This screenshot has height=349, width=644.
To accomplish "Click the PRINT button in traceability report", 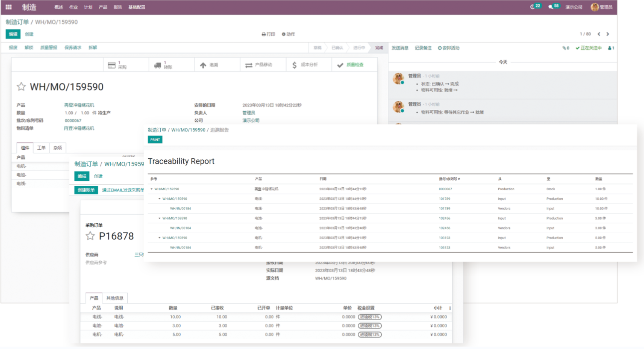I will 155,140.
